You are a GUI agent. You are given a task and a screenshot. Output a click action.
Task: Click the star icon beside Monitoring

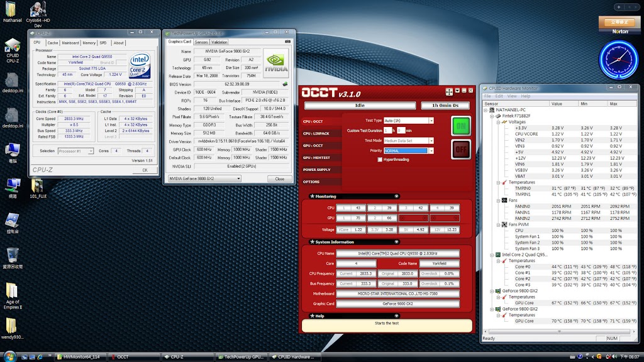tap(312, 196)
